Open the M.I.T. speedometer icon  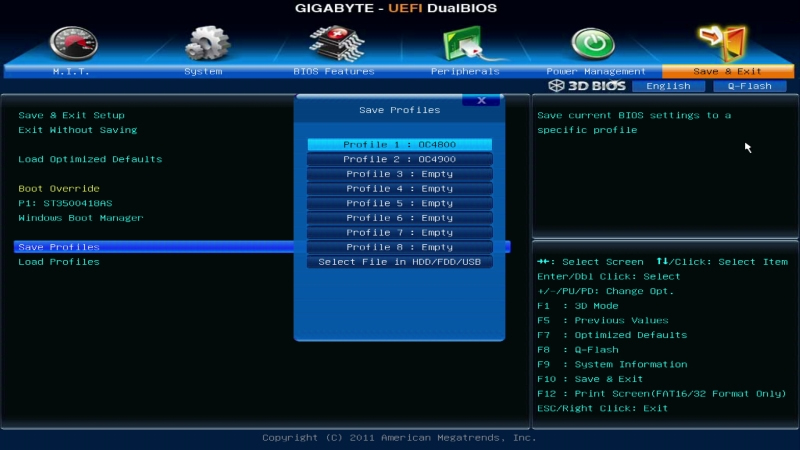(73, 43)
